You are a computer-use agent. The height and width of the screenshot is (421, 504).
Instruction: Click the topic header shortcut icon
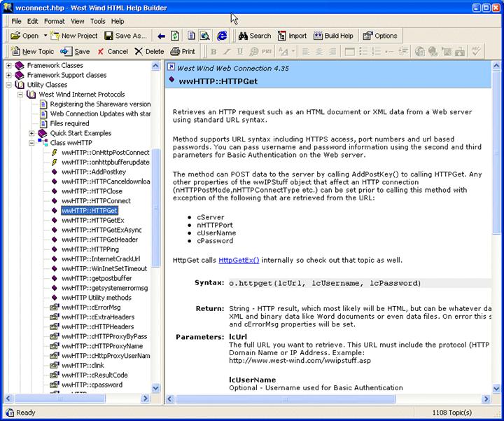pyautogui.click(x=171, y=67)
